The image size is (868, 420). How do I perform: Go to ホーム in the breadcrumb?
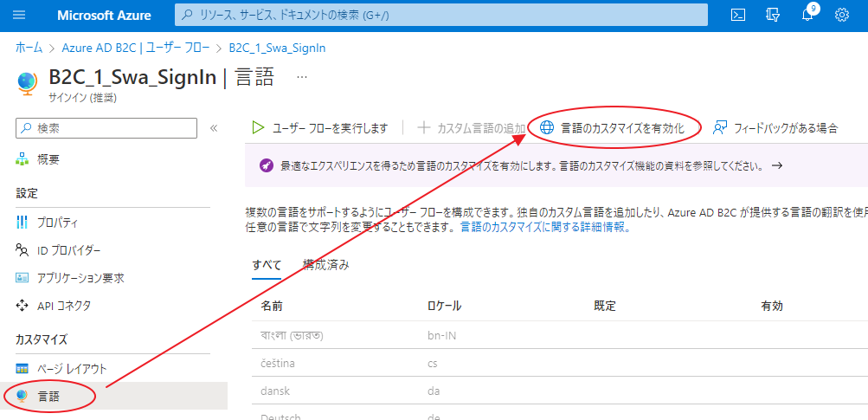click(x=29, y=48)
